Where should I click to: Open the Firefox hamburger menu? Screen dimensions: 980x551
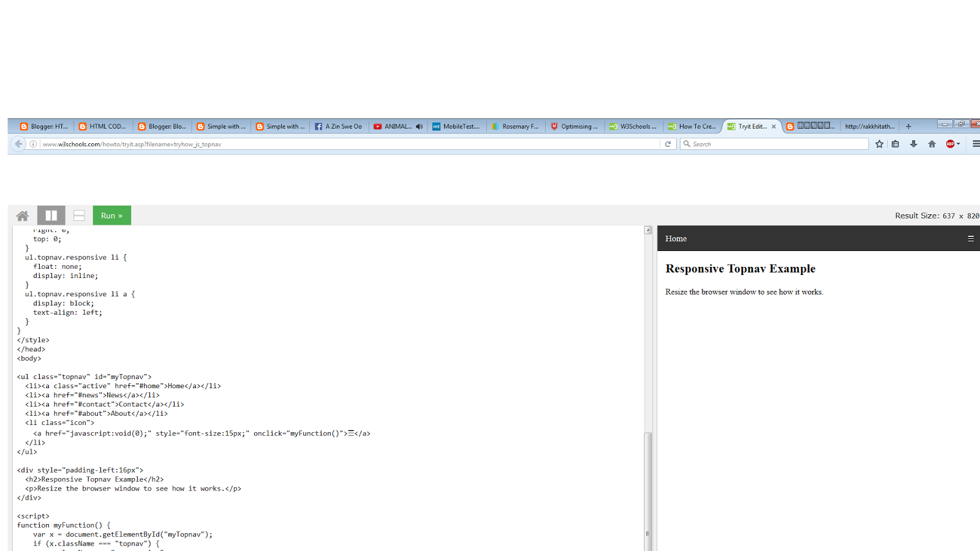(975, 144)
